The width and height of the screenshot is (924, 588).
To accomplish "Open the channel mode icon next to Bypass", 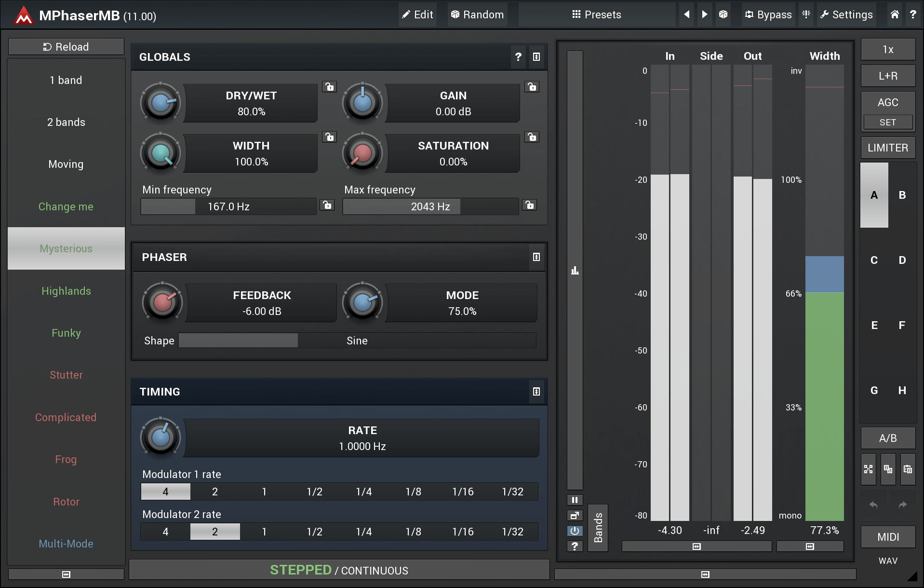I will coord(806,14).
